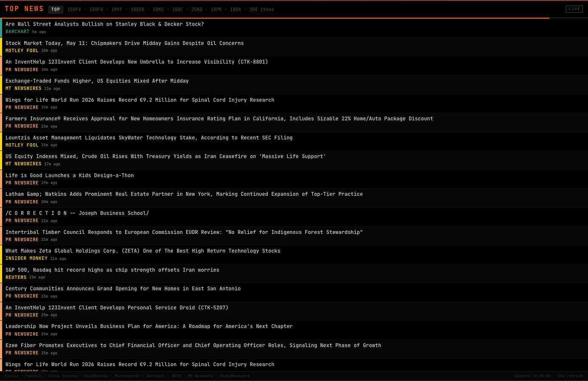Image resolution: width=588 pixels, height=381 pixels.
Task: Open Stock Market Today, May 11 headline
Action: 125,43
